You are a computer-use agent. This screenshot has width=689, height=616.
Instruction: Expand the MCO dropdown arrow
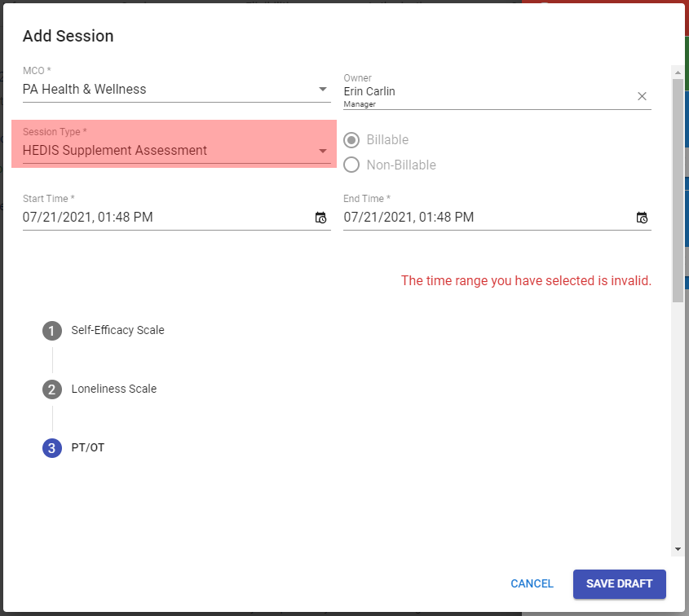(x=323, y=90)
